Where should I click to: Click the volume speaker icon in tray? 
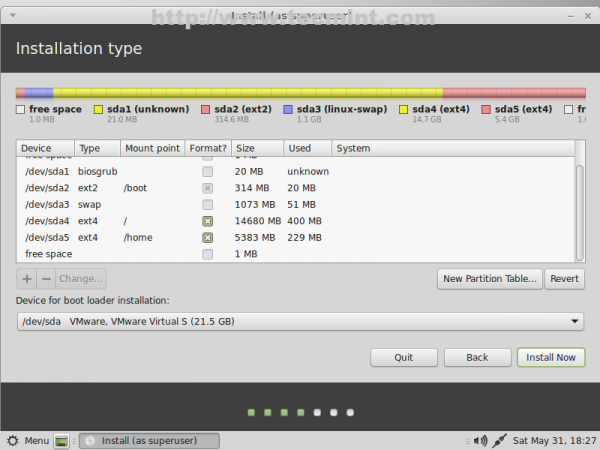click(x=480, y=440)
